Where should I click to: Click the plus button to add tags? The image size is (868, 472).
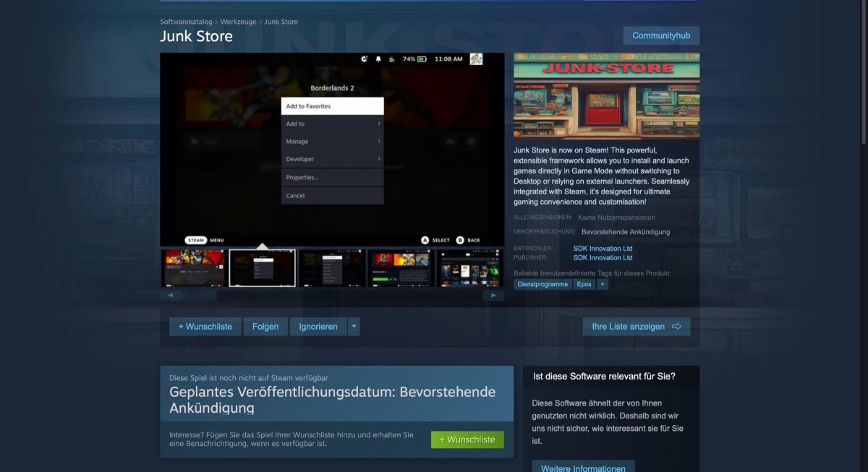pyautogui.click(x=602, y=284)
